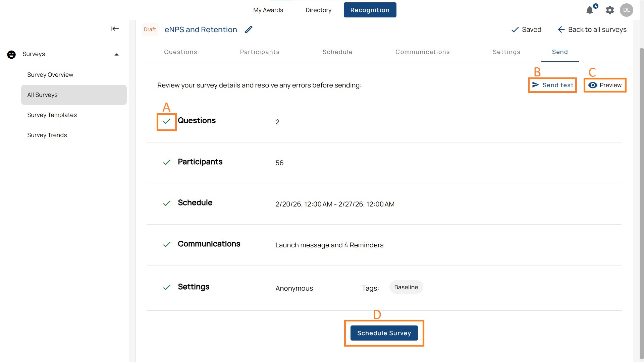644x362 pixels.
Task: Click the Schedule row heading in review
Action: coord(195,203)
